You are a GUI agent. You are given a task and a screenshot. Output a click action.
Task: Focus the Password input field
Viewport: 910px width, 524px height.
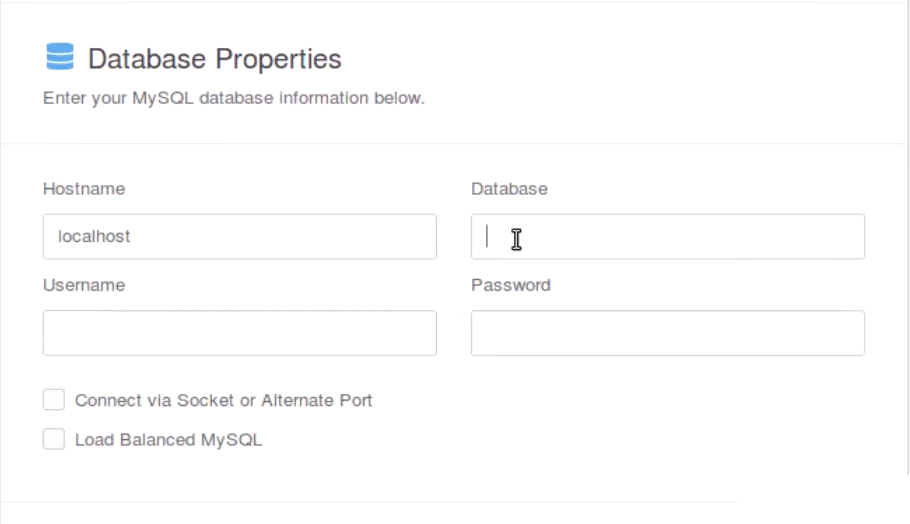coord(667,333)
